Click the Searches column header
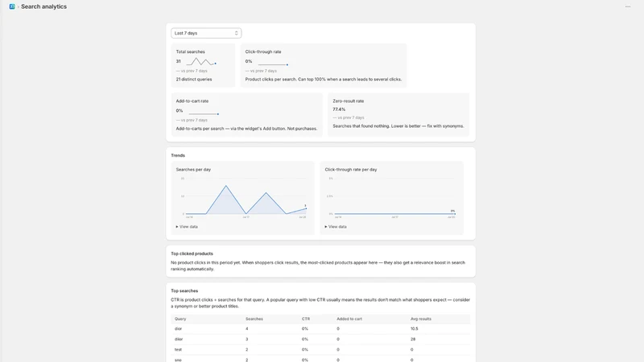 (x=254, y=319)
